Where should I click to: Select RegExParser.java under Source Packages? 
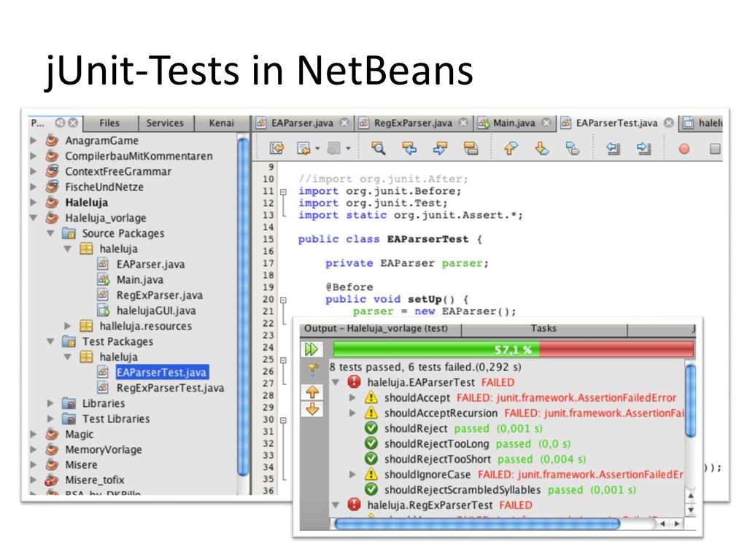point(160,295)
